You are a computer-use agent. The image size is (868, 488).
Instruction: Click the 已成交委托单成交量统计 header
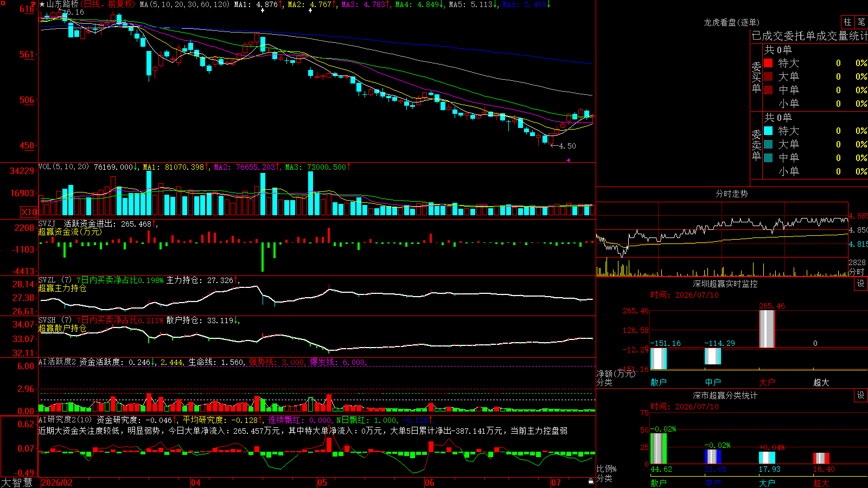[809, 36]
